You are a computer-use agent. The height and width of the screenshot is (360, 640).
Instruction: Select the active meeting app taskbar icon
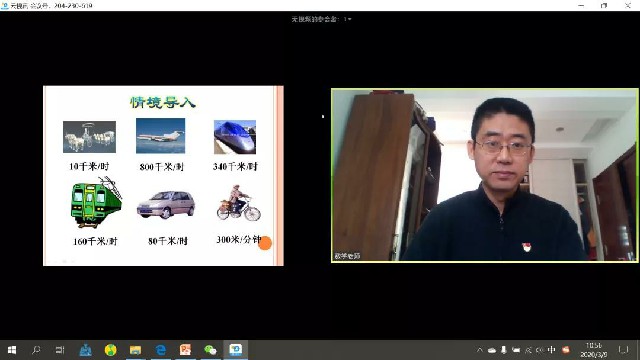[236, 350]
